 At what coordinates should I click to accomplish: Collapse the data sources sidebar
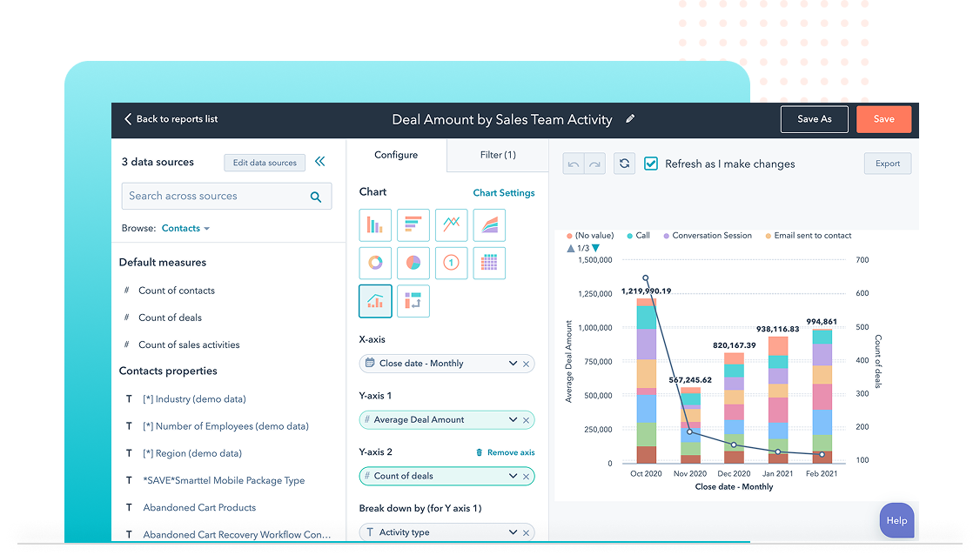point(319,162)
